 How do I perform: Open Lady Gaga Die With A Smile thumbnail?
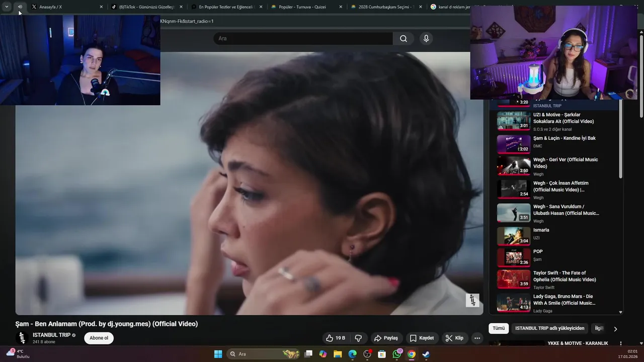click(514, 303)
